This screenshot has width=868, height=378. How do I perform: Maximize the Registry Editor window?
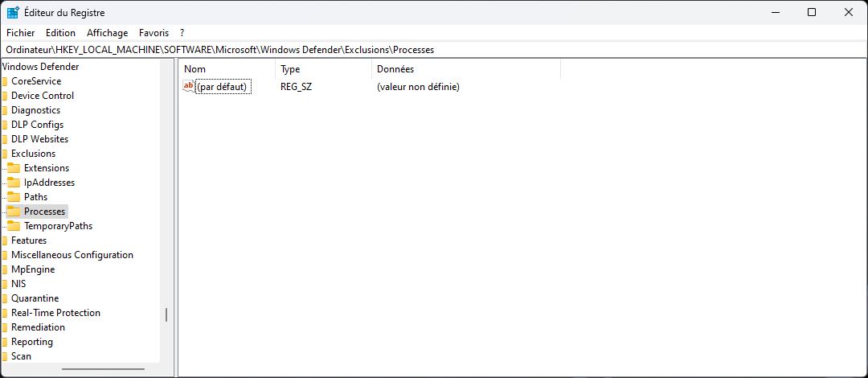(812, 12)
